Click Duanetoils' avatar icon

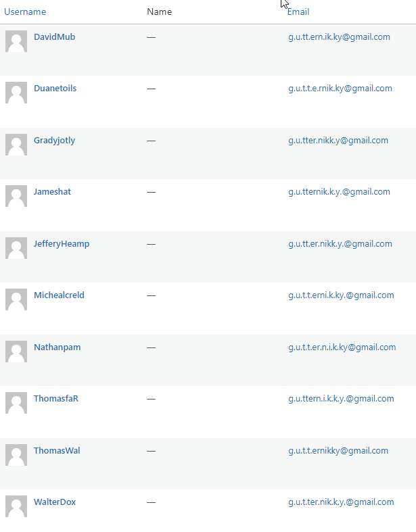tap(16, 93)
